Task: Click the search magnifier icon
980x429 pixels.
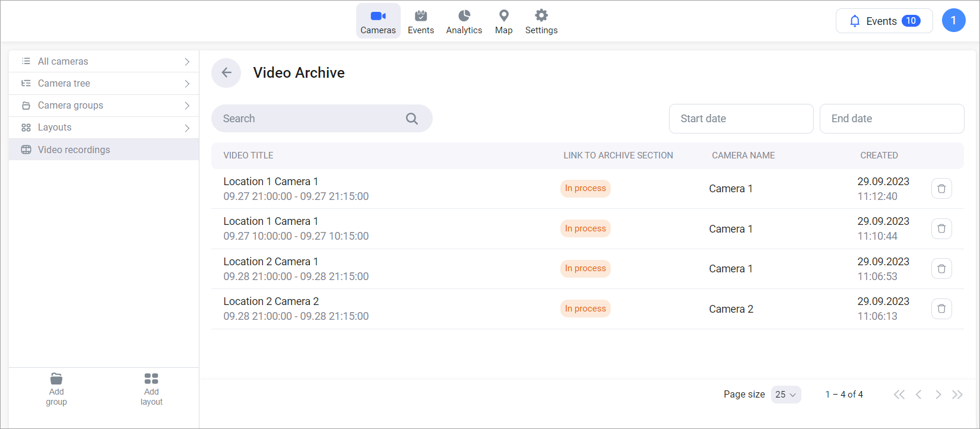Action: 411,119
